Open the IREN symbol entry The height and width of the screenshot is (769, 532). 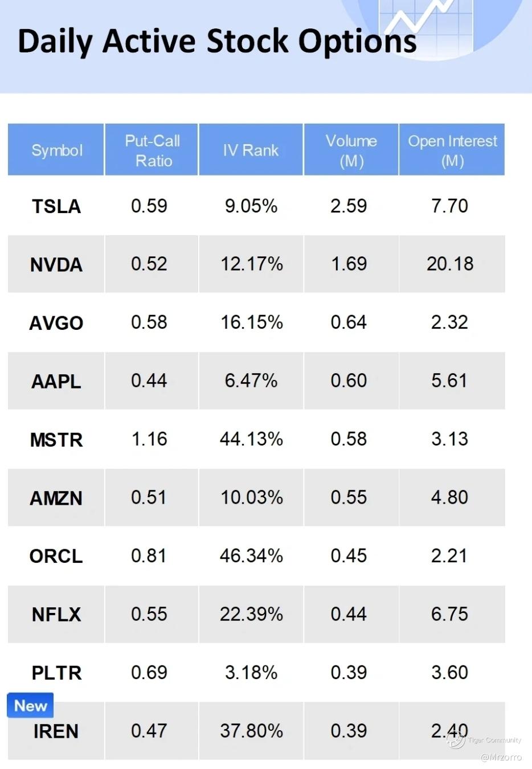[x=56, y=731]
